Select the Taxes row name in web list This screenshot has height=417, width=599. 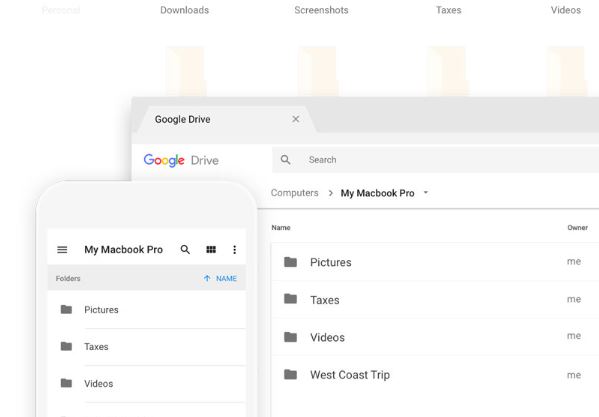click(325, 300)
